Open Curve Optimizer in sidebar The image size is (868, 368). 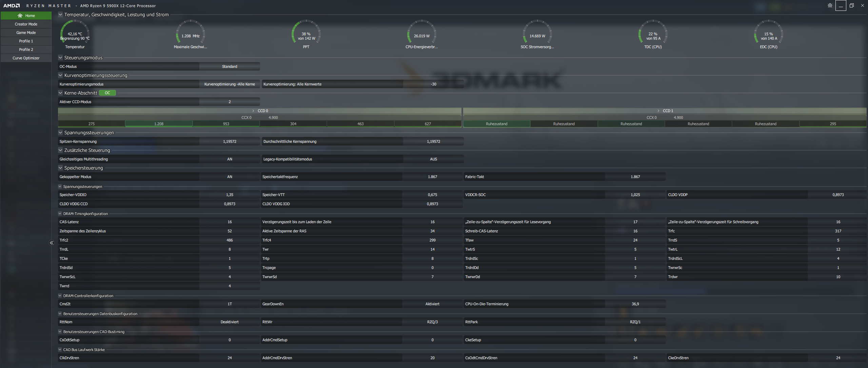[26, 58]
